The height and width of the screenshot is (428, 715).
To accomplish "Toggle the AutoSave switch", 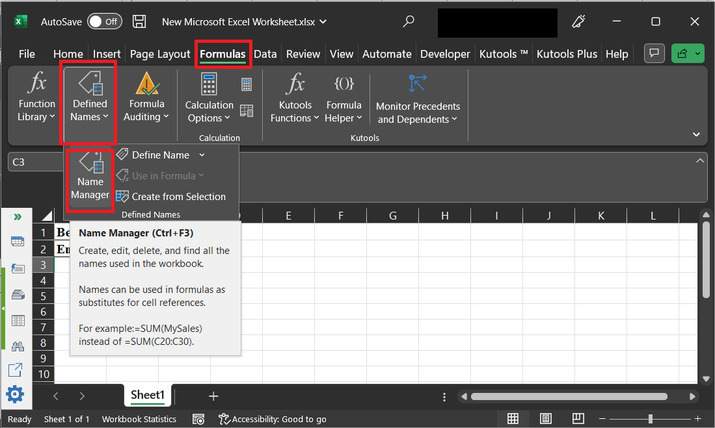I will (104, 21).
